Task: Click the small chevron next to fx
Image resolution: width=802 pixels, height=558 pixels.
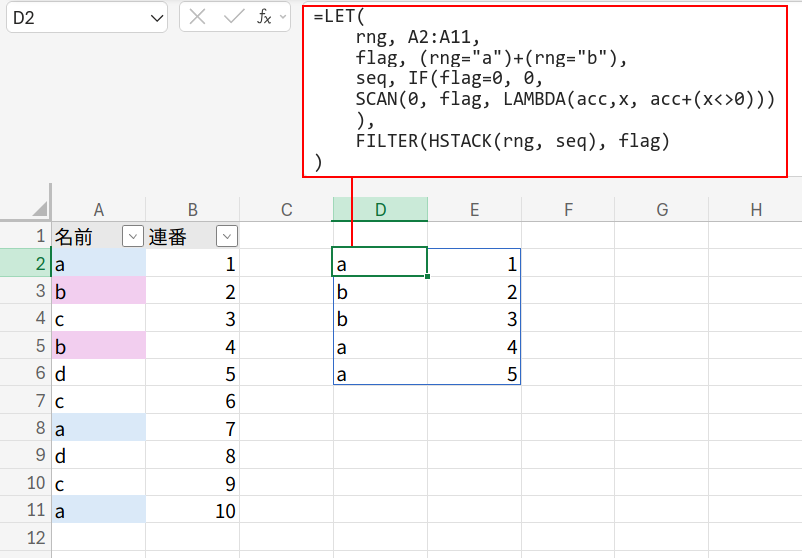Action: click(x=283, y=17)
